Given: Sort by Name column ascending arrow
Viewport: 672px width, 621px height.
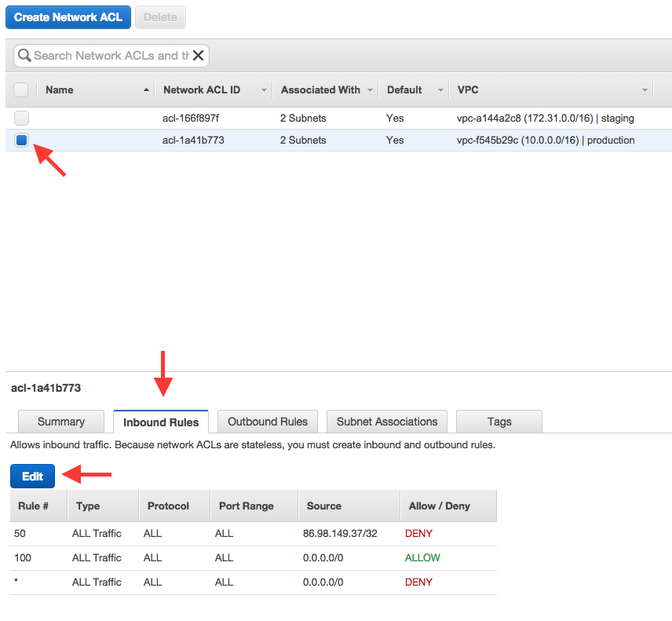Looking at the screenshot, I should [x=146, y=90].
